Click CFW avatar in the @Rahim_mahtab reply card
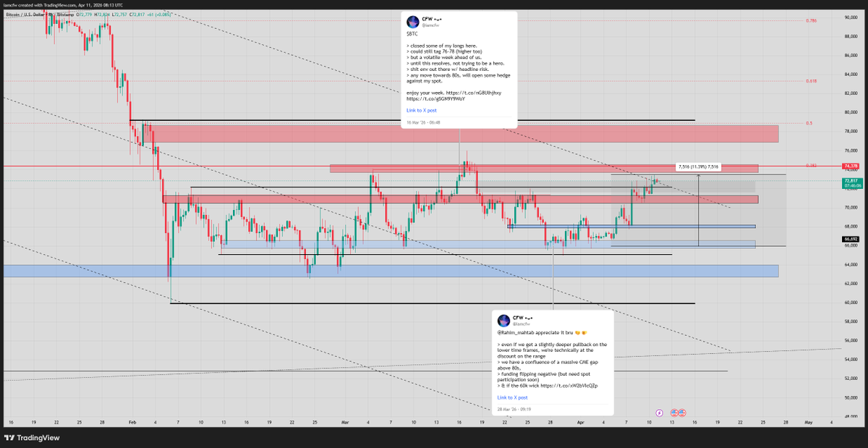 click(503, 320)
